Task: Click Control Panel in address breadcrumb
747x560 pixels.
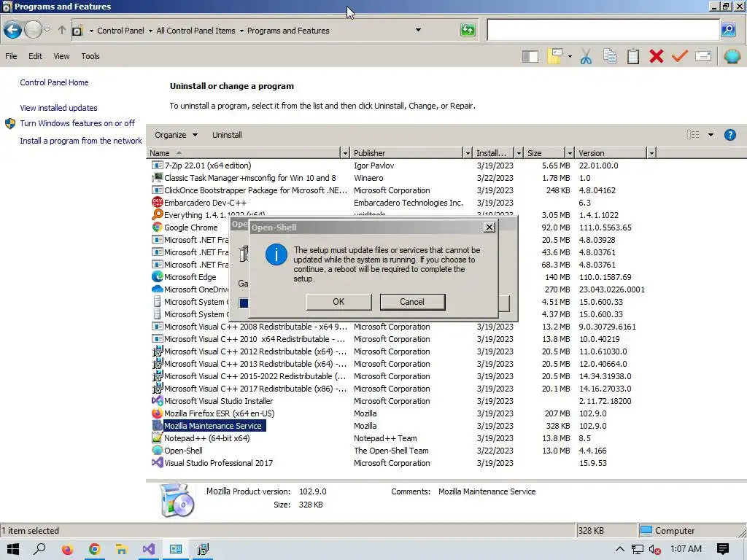Action: click(x=120, y=31)
